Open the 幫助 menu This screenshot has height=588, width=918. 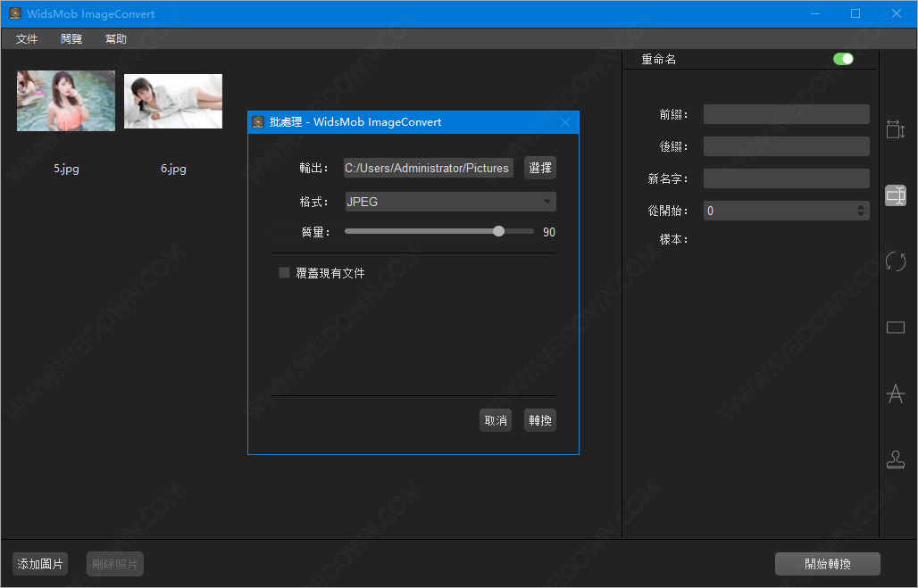point(116,38)
